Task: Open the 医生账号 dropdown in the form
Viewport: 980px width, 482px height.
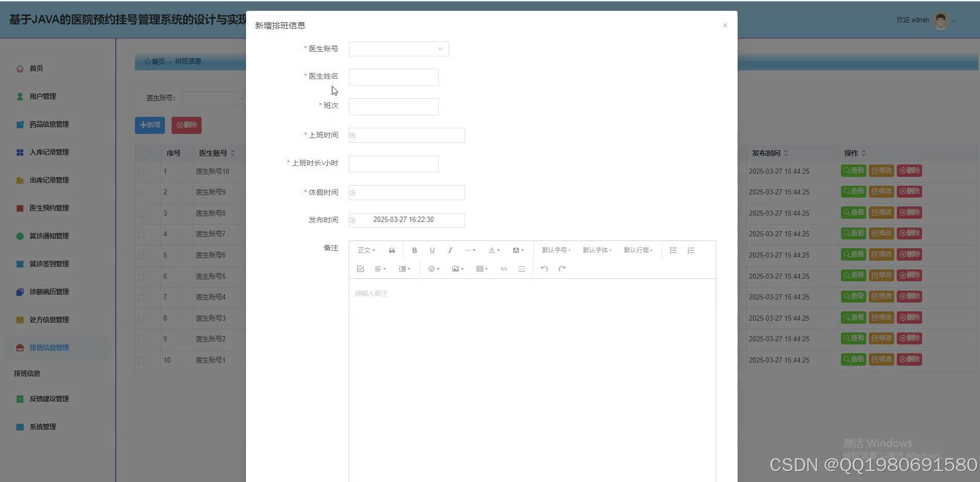Action: click(398, 49)
